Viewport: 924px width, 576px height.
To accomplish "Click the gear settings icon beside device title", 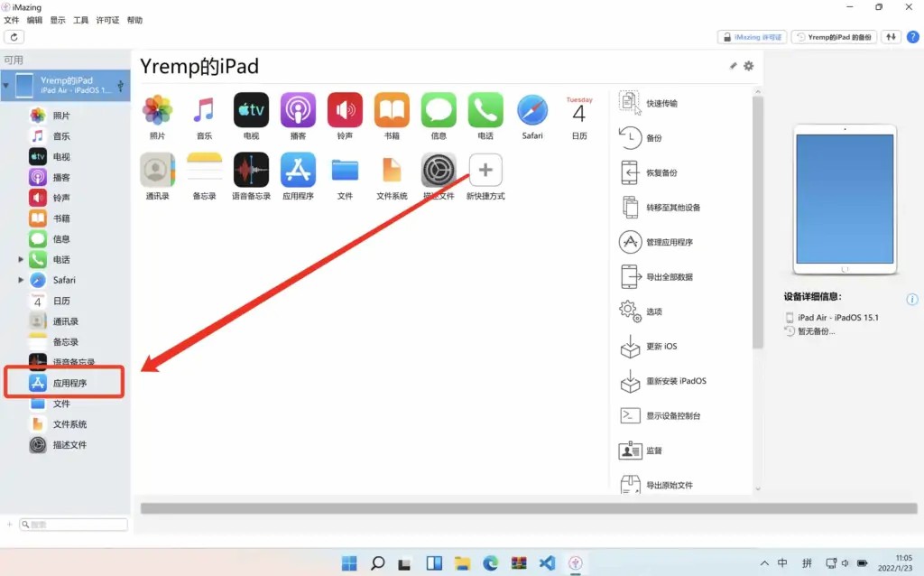I will point(748,66).
